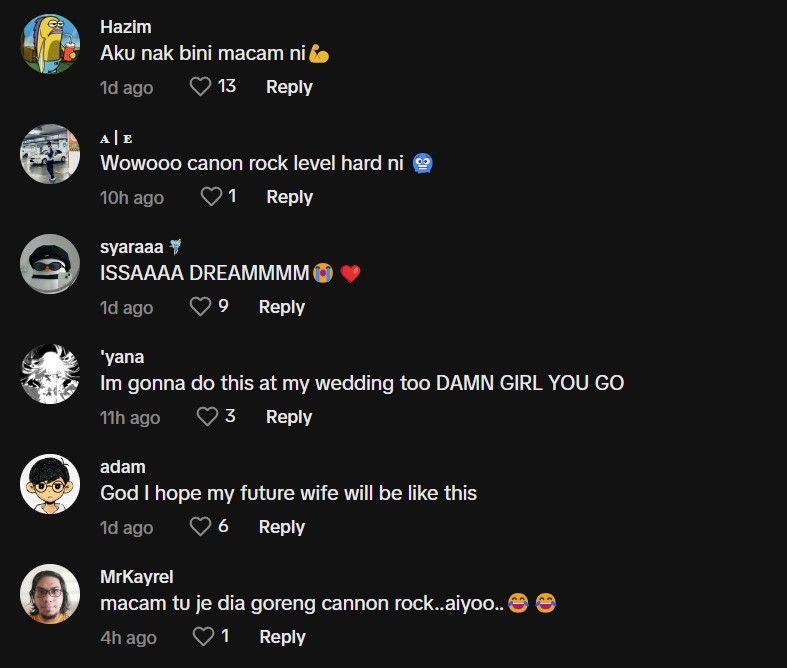Like syaraaa's ISSAAAA DREAMMMM comment

coord(200,307)
